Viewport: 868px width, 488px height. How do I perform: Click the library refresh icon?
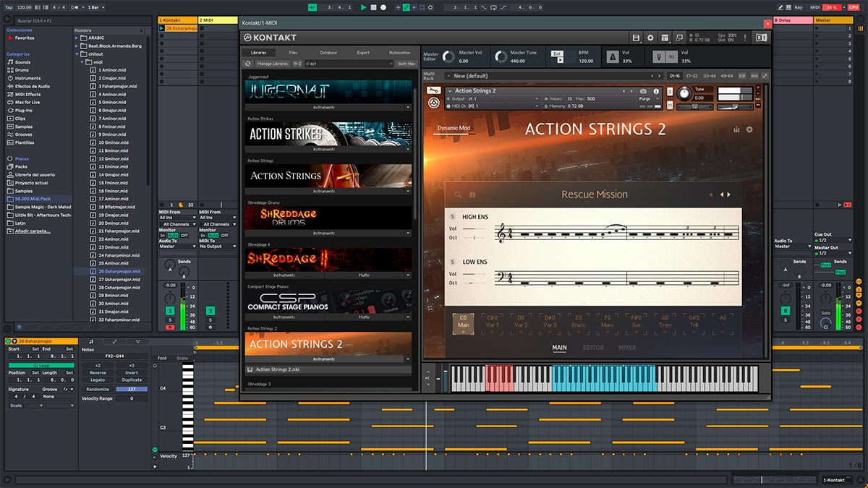(x=249, y=64)
